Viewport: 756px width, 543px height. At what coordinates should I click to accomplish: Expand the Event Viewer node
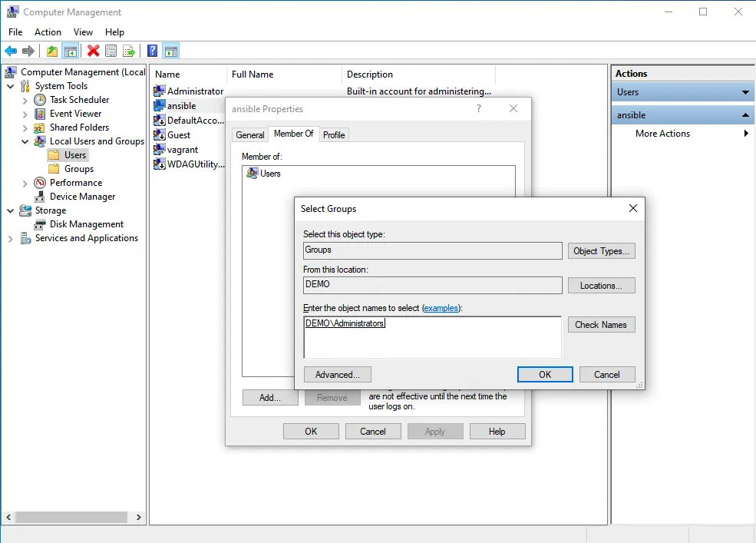[x=25, y=114]
